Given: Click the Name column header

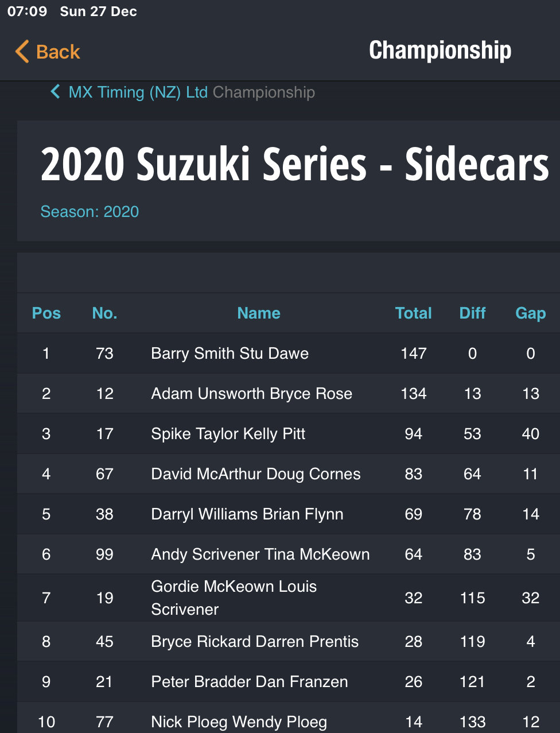Looking at the screenshot, I should pos(259,313).
